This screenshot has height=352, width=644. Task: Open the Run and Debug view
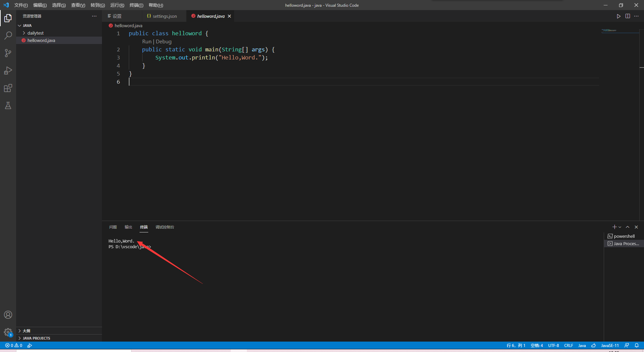8,71
